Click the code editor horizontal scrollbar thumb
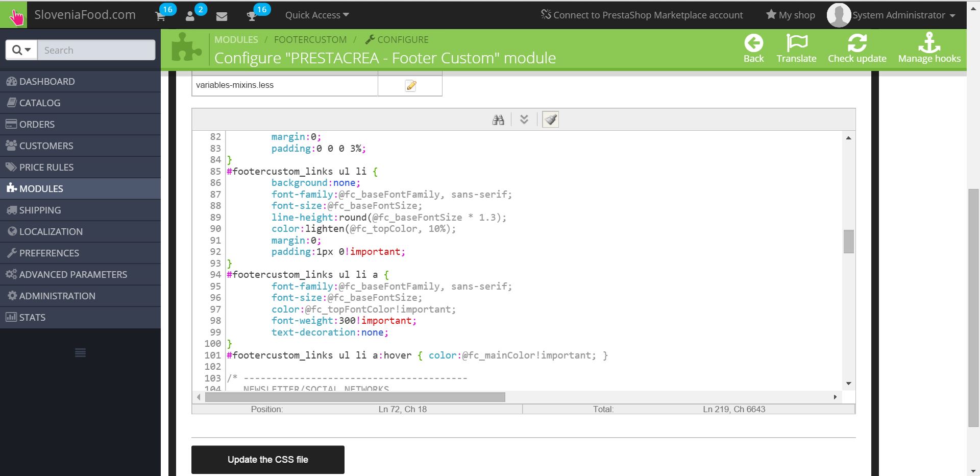 click(x=355, y=397)
